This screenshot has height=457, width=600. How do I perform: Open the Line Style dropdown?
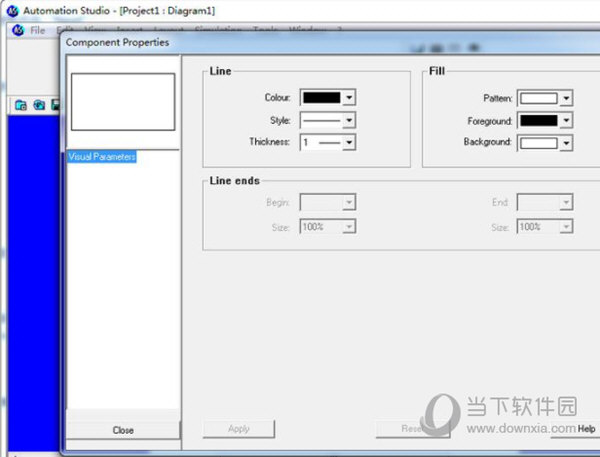click(x=349, y=120)
